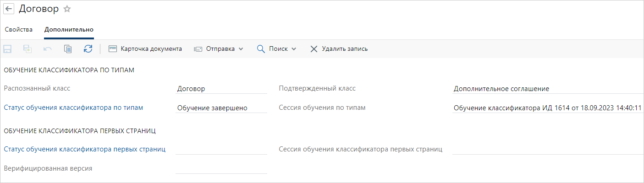644x183 pixels.
Task: Open Карточка документа
Action: pos(145,49)
